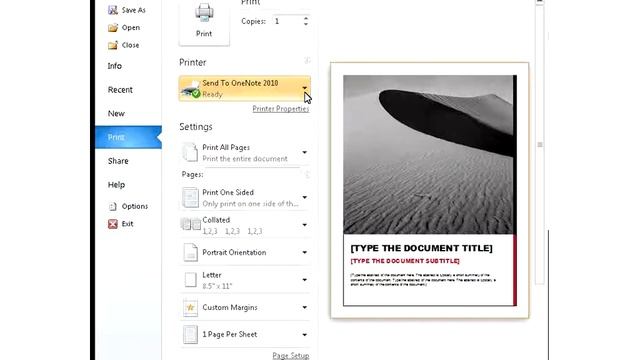The width and height of the screenshot is (640, 360).
Task: Increase copies with the up stepper arrow
Action: pyautogui.click(x=306, y=18)
